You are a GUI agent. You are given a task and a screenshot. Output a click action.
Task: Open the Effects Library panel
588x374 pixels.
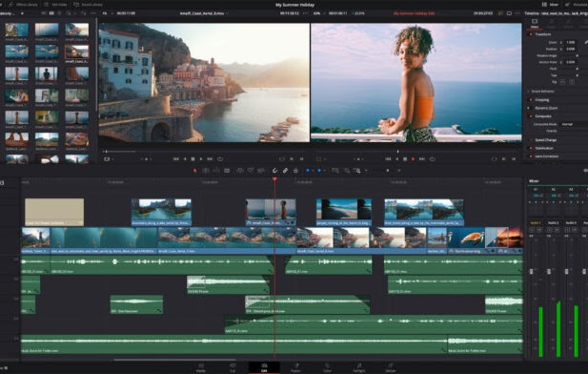pos(23,5)
